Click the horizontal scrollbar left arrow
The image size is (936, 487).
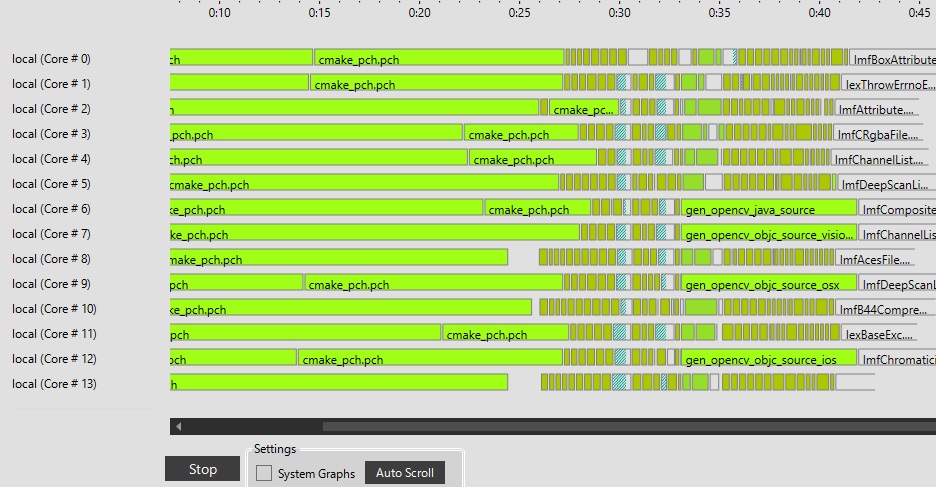tap(179, 427)
